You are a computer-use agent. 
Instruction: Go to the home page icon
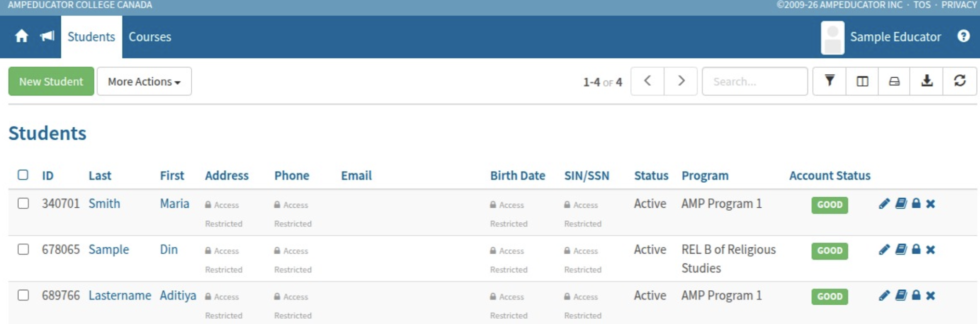point(22,36)
